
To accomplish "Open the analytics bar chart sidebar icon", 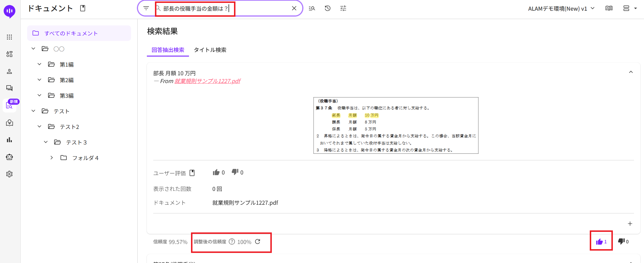I will 10,140.
